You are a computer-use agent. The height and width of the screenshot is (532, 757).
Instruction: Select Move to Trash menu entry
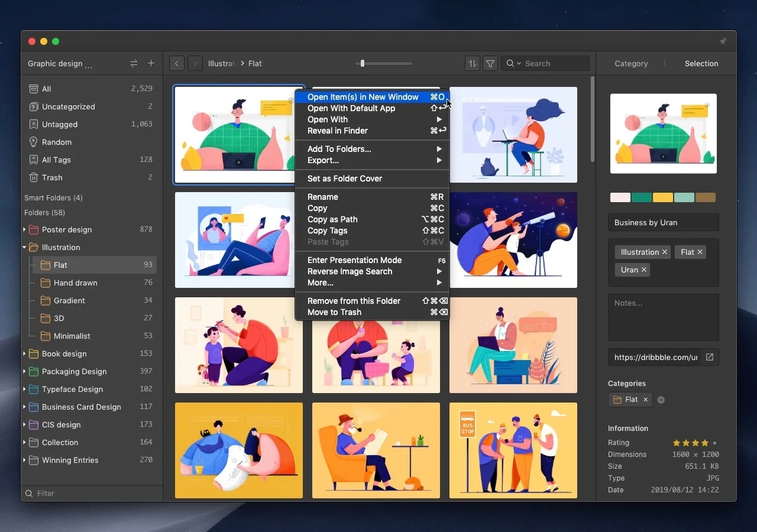(334, 312)
